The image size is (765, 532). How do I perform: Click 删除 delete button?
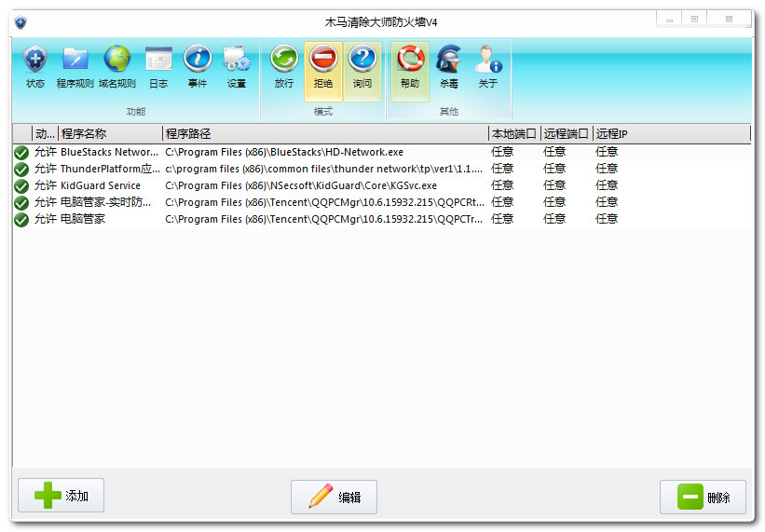pyautogui.click(x=703, y=497)
